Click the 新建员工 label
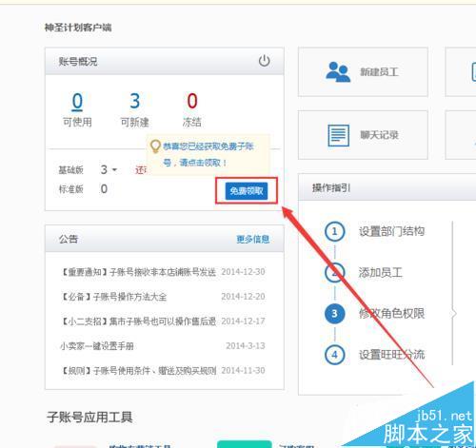Image resolution: width=476 pixels, height=448 pixels. tap(379, 72)
